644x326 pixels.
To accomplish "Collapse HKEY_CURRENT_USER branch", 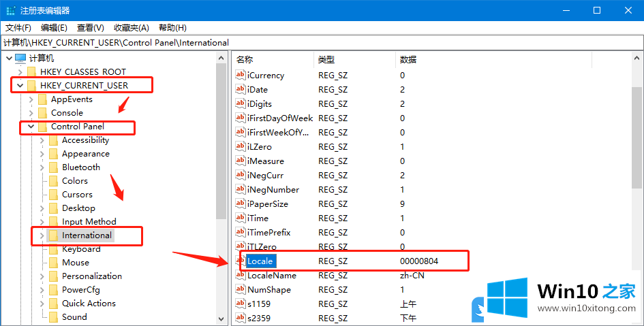I will (x=20, y=85).
